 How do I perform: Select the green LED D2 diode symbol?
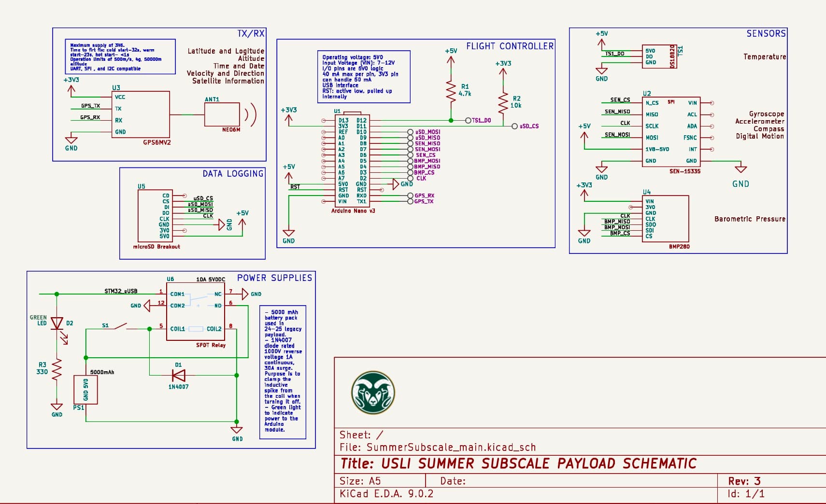[x=57, y=323]
